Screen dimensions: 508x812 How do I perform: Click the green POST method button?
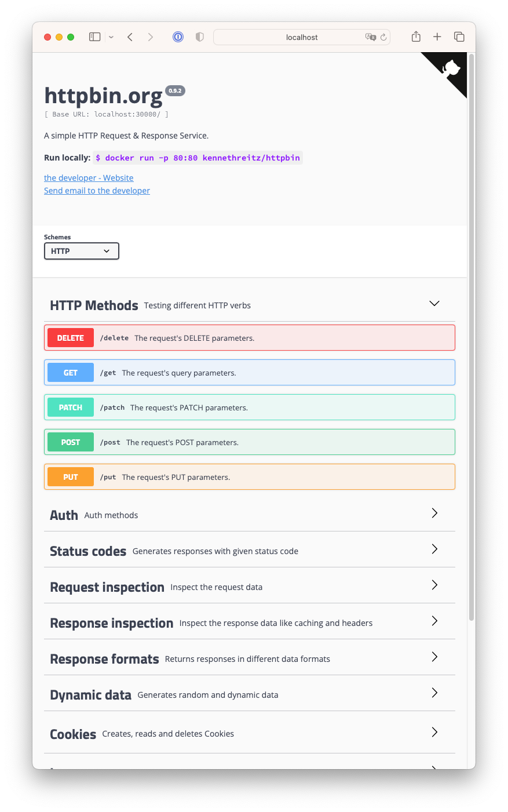click(x=71, y=442)
